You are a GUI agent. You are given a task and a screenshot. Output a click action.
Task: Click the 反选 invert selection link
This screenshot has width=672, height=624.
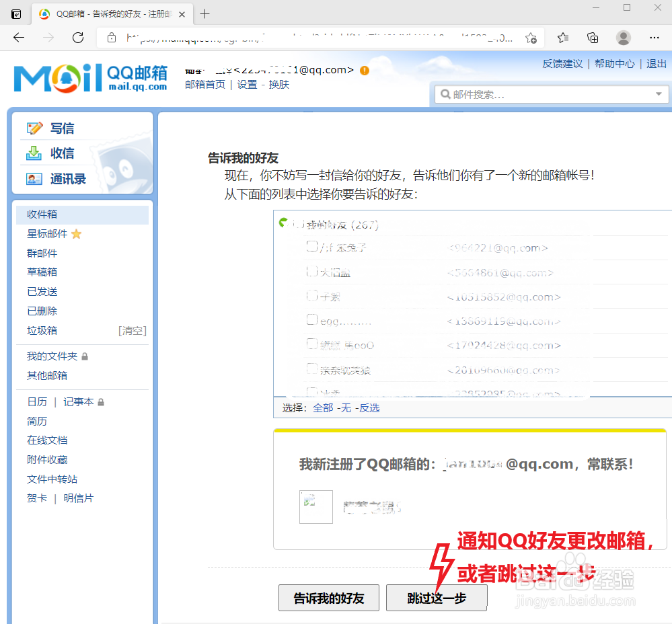coord(369,408)
